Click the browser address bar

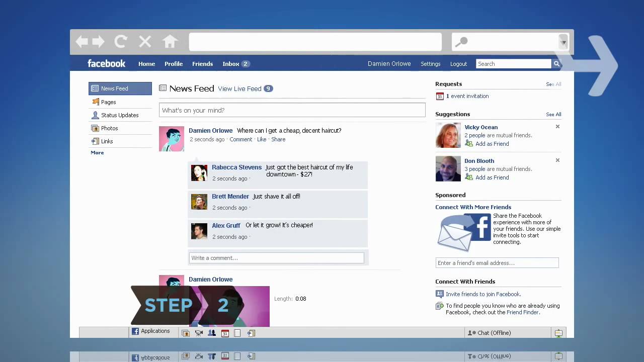click(315, 42)
